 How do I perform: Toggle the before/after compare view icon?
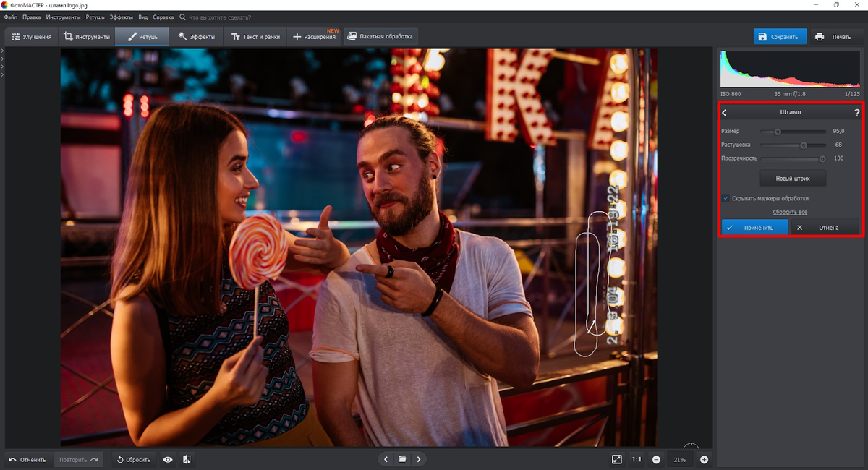[187, 459]
